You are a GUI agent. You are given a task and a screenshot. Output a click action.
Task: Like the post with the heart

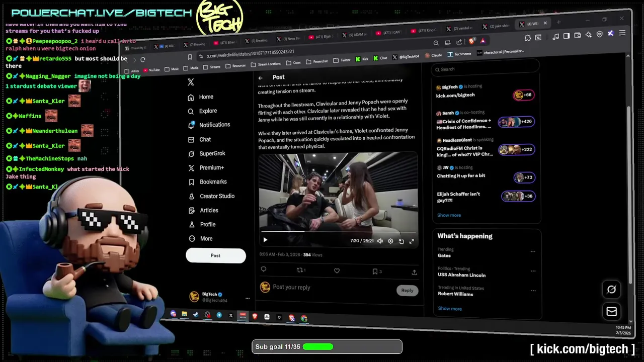tap(337, 271)
